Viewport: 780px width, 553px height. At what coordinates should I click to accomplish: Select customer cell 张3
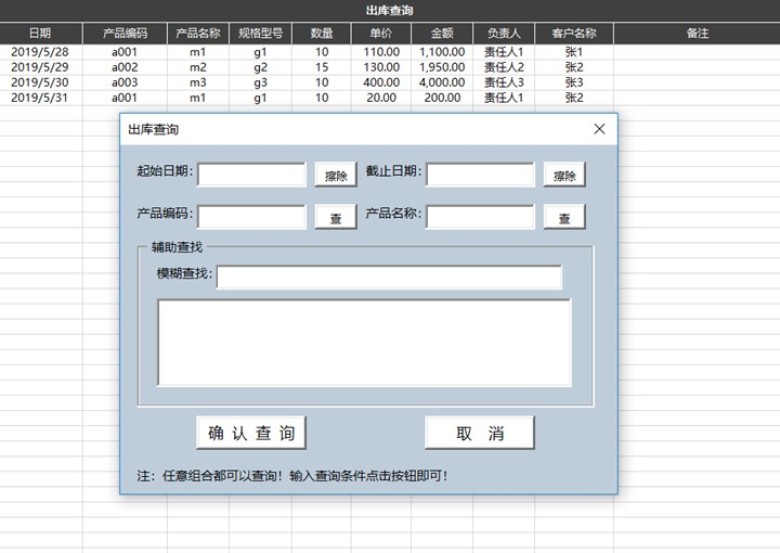pyautogui.click(x=574, y=83)
